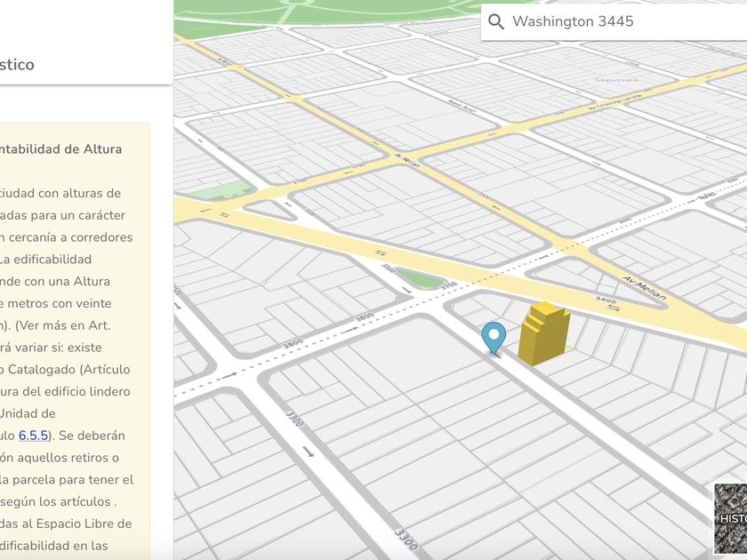Select the yellow 3D building model
747x560 pixels.
coord(543,334)
